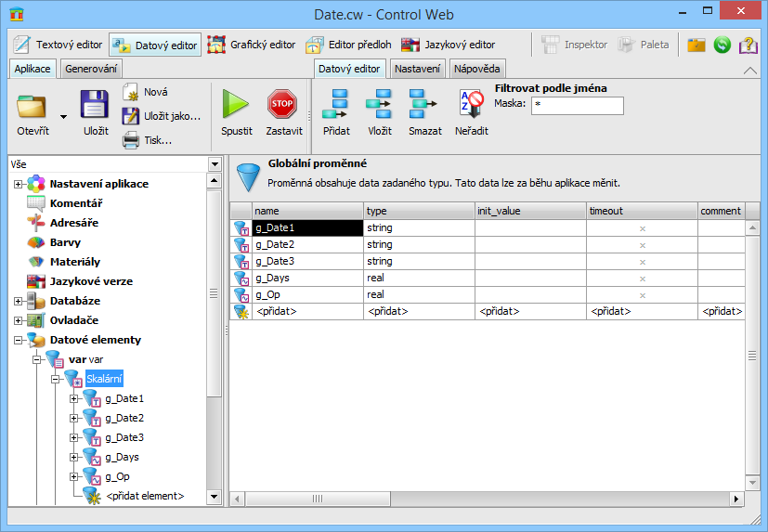Open the Vše filter dropdown
The image size is (768, 532).
[x=215, y=164]
